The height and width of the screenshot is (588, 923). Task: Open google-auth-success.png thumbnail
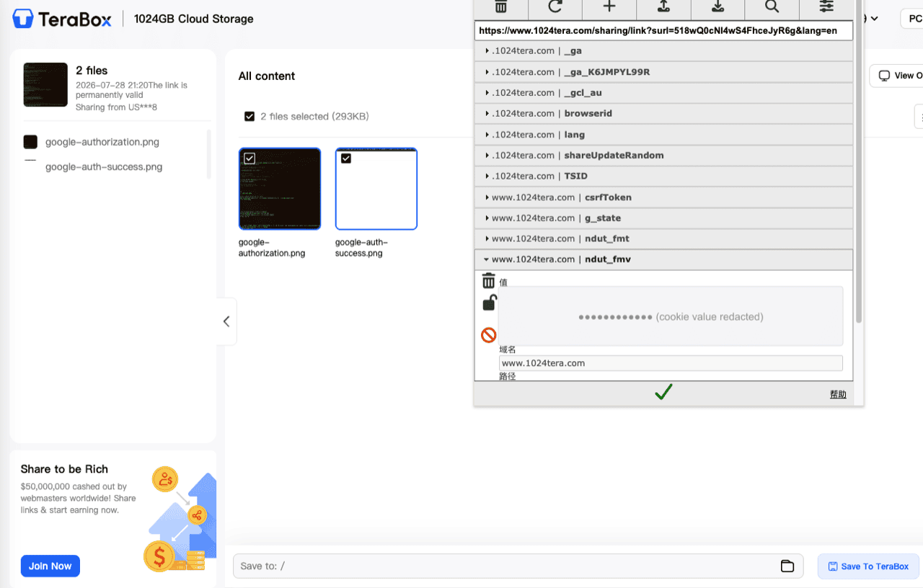[376, 189]
